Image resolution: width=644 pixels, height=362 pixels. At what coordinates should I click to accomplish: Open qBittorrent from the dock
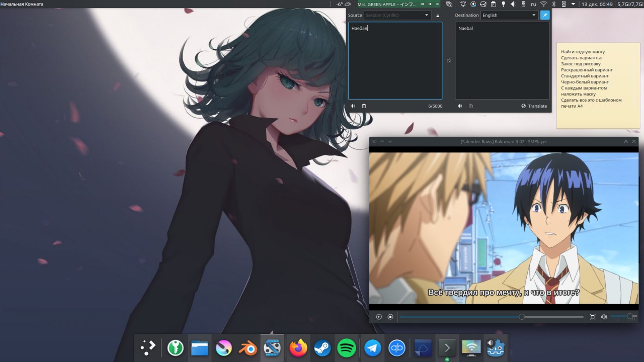[x=397, y=347]
